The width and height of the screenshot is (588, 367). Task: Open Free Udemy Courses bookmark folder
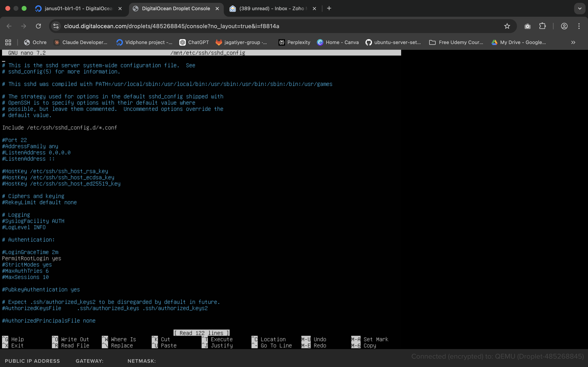[x=456, y=42]
